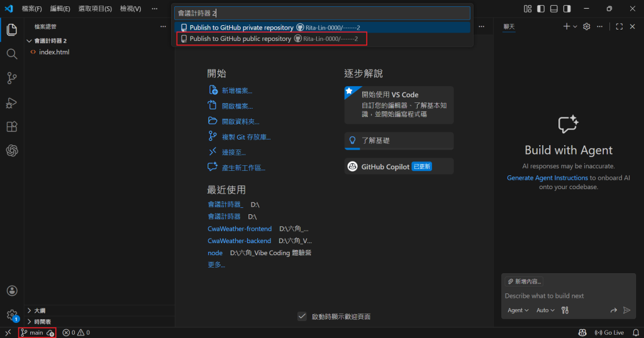Open the Run and Debug view

point(11,102)
